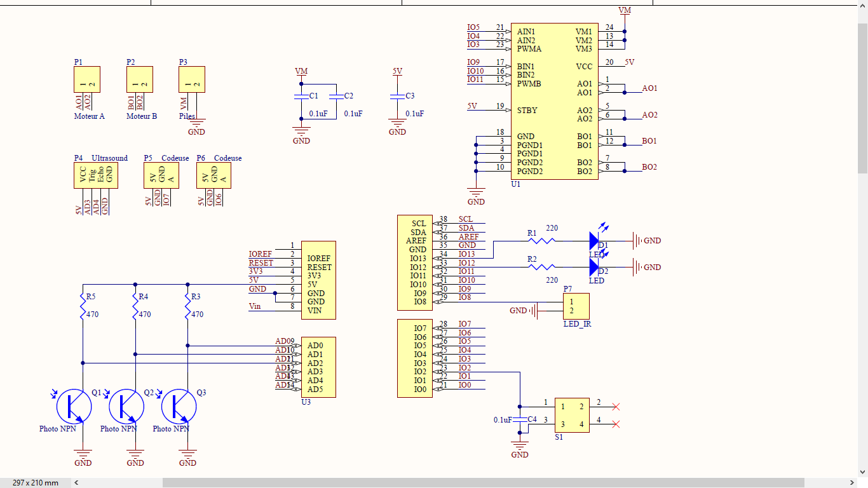The image size is (868, 488).
Task: Click resistor R1 with value 220
Action: pyautogui.click(x=541, y=241)
